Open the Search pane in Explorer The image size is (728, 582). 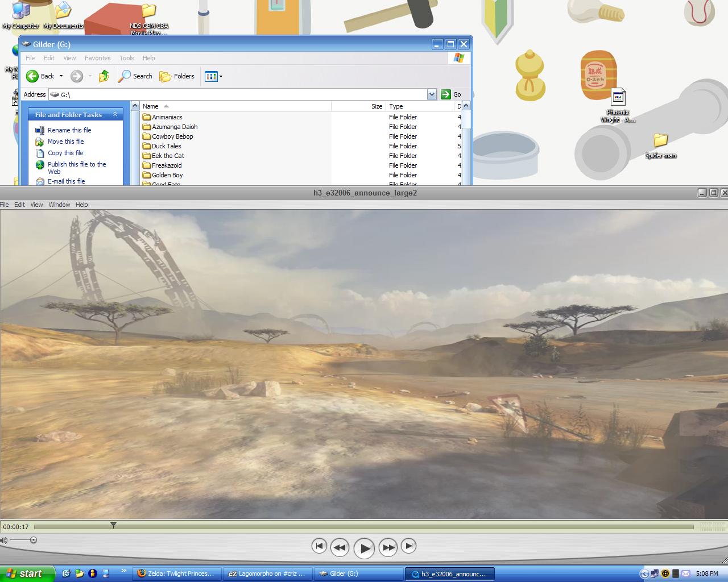(135, 76)
